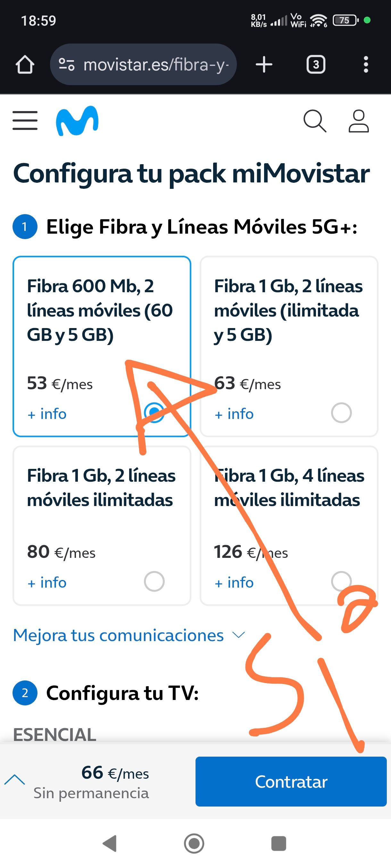
Task: Expand the price summary chevron
Action: (x=14, y=779)
